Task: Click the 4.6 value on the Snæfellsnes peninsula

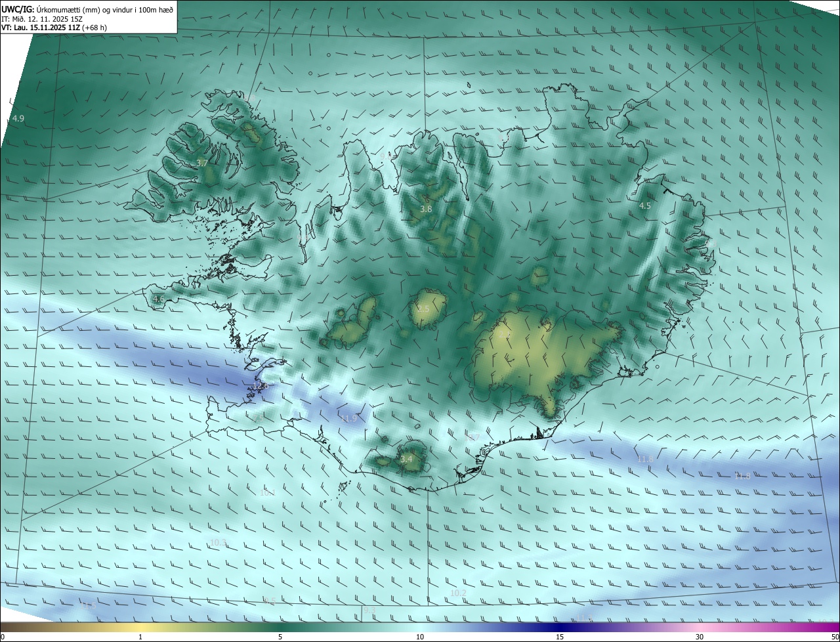Action: point(158,299)
